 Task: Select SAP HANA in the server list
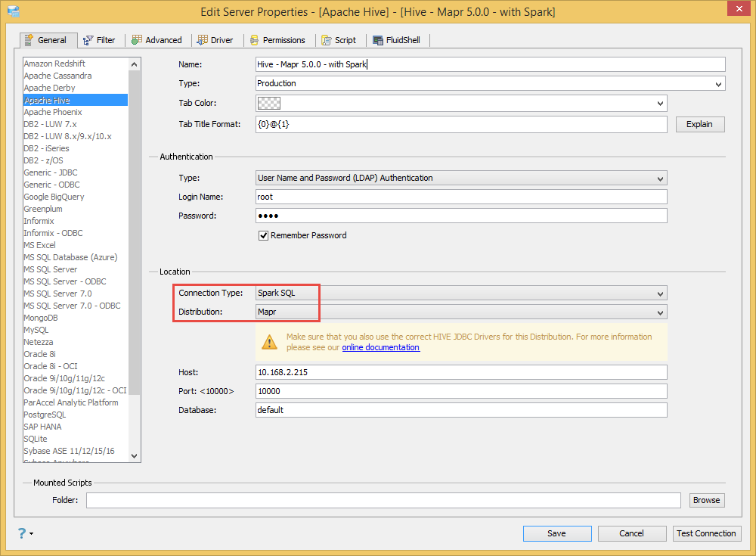point(76,427)
